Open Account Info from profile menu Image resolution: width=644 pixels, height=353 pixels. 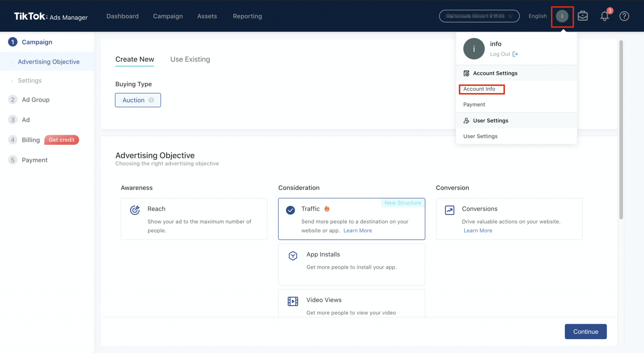[479, 89]
